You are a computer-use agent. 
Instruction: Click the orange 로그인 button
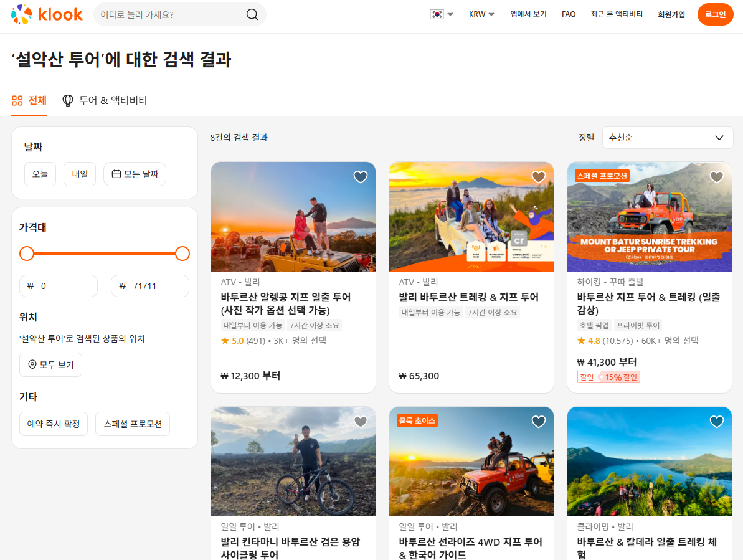715,14
